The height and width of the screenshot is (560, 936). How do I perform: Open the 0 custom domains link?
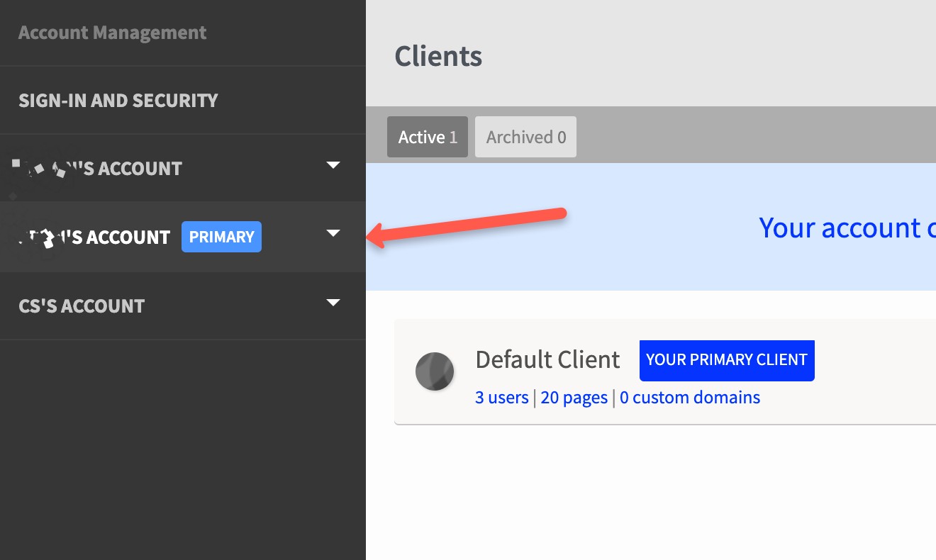[x=690, y=397]
